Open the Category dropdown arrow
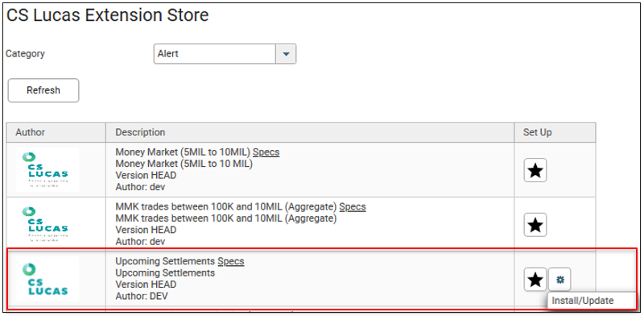This screenshot has width=644, height=316. point(286,54)
